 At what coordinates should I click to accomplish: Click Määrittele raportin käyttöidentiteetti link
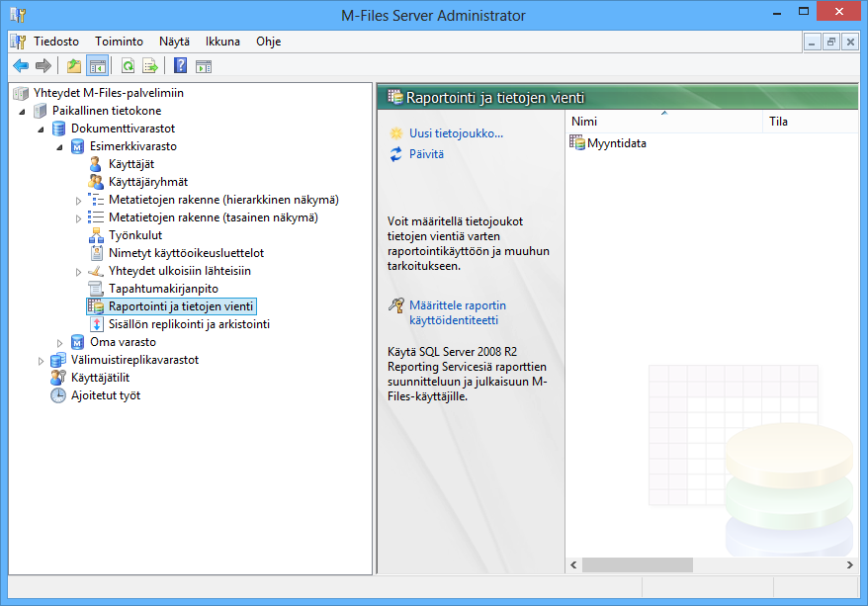pyautogui.click(x=458, y=312)
